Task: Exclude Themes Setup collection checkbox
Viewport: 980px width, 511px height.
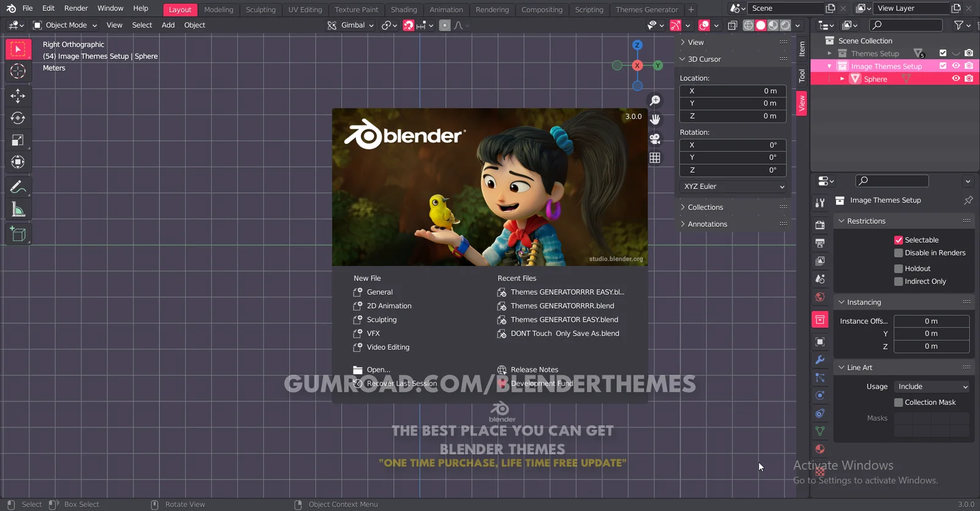Action: [943, 53]
